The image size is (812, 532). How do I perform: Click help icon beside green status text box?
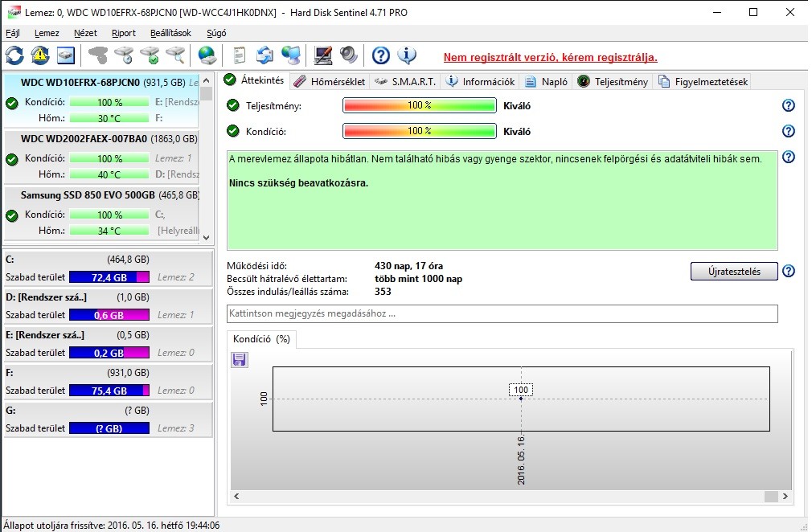point(788,157)
